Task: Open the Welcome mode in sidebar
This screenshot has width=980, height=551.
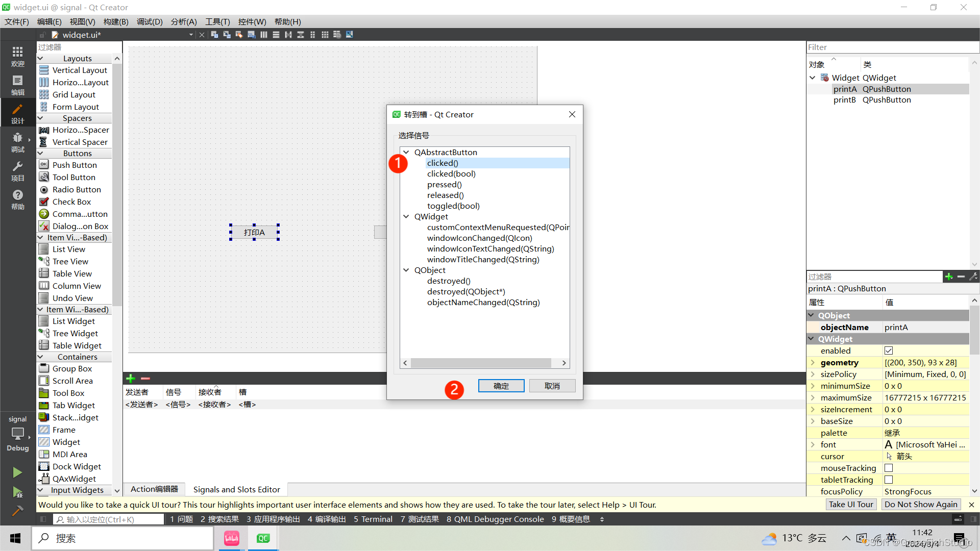Action: click(x=18, y=56)
